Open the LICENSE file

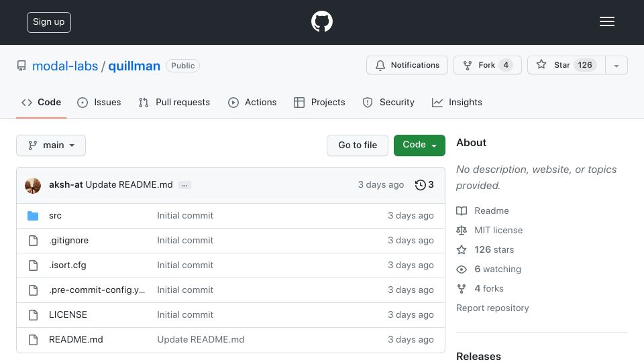(68, 315)
